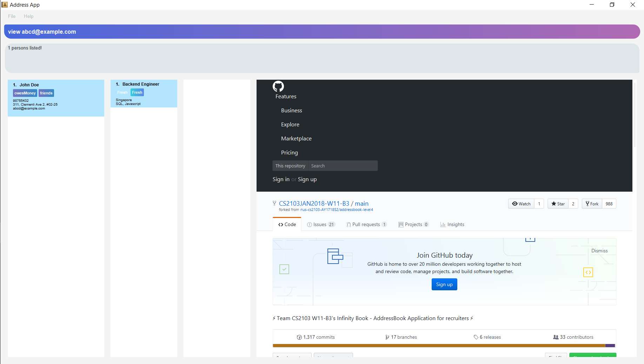This screenshot has width=644, height=364.
Task: Switch to the Code tab
Action: [287, 224]
